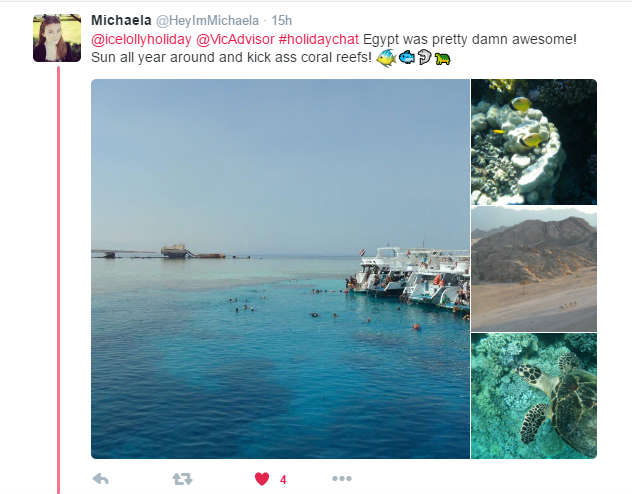Click the green turtle emoji
Viewport: 632px width, 494px height.
point(443,59)
